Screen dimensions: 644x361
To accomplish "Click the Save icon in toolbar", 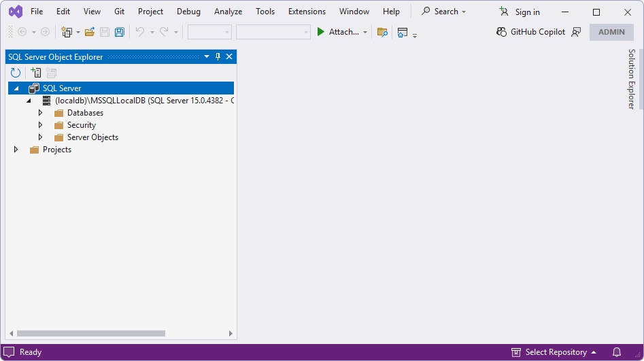I will pos(105,32).
